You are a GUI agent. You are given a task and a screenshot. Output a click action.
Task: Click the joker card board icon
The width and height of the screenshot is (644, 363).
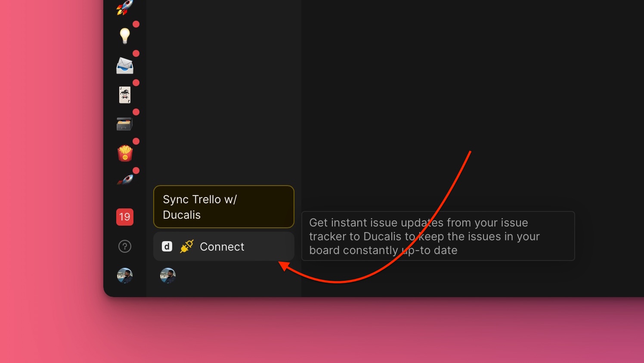[124, 95]
